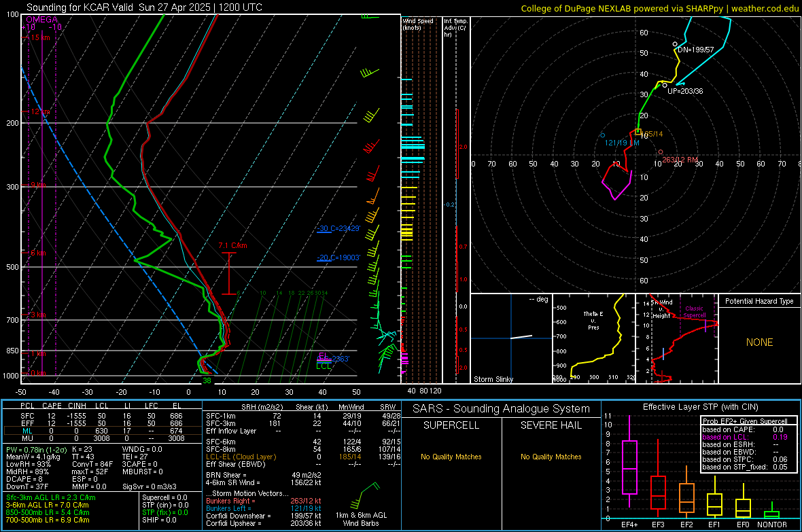Click the DCAPE = 8 value
The image size is (802, 532).
point(24,479)
